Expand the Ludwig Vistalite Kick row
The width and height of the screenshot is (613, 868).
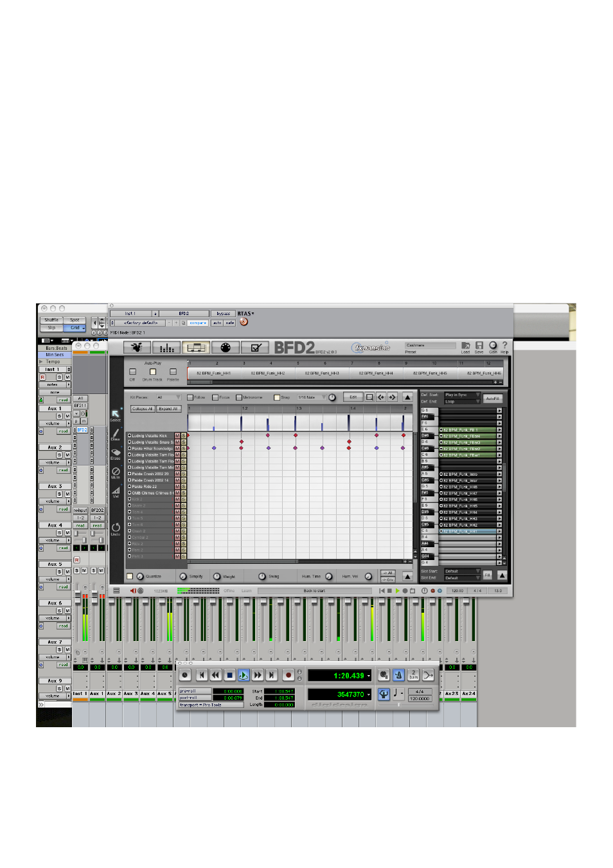pyautogui.click(x=129, y=436)
